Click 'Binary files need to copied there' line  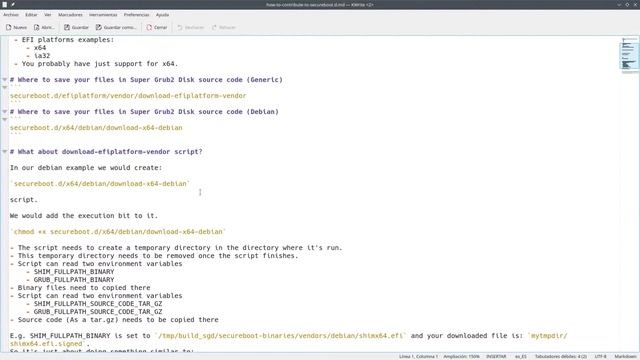(x=80, y=288)
